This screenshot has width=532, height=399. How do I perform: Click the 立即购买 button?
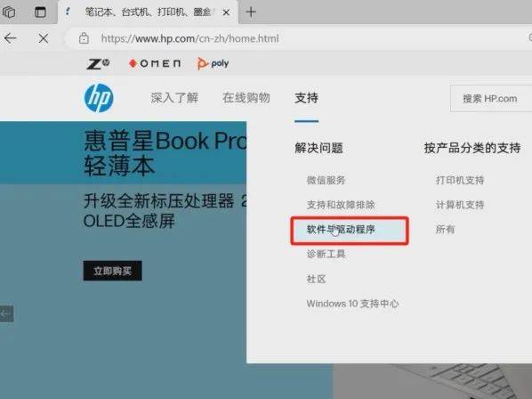click(x=112, y=271)
